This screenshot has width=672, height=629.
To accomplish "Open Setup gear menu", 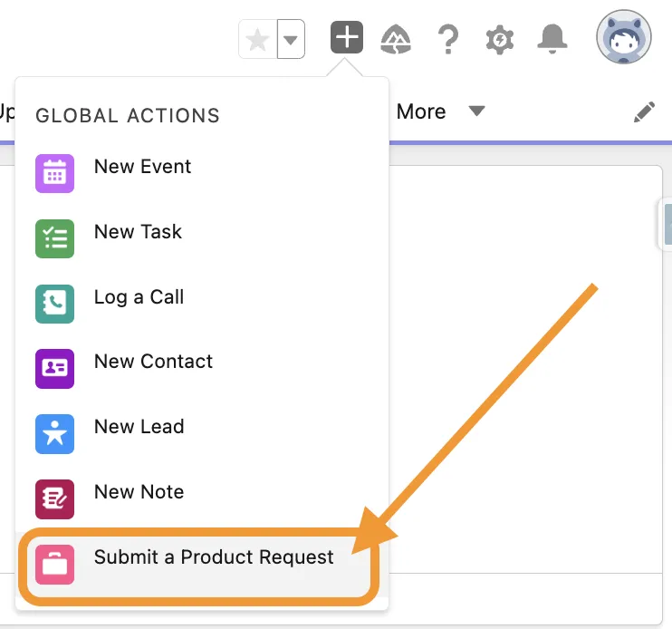I will click(x=499, y=39).
